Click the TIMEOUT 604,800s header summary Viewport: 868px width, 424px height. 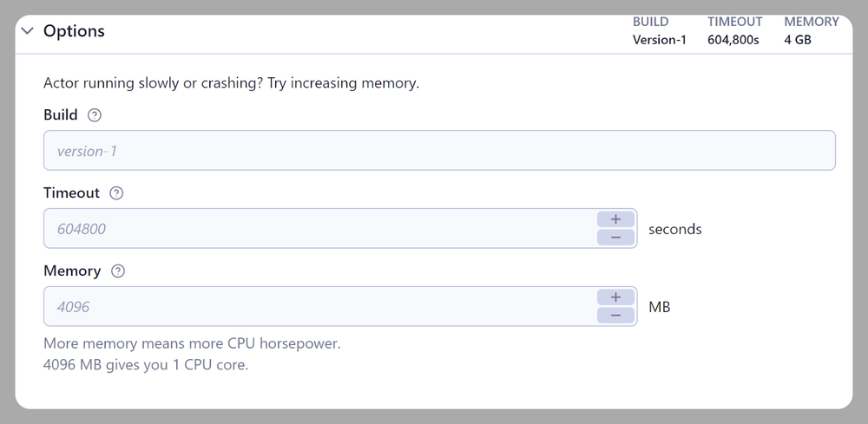734,31
